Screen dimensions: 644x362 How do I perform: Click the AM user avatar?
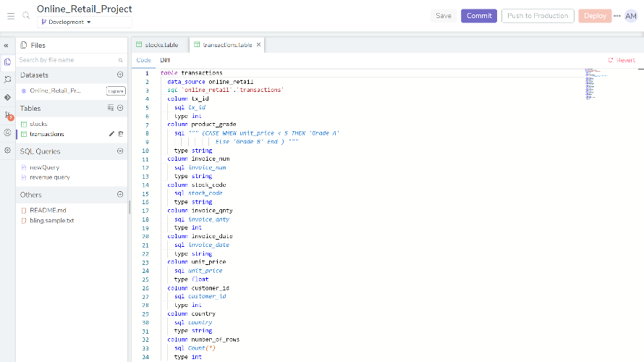631,16
